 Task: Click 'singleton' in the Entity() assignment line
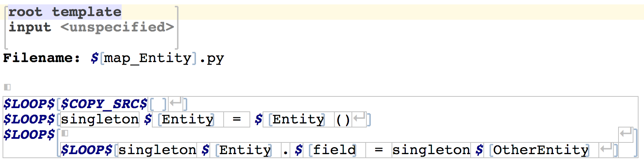pyautogui.click(x=100, y=119)
